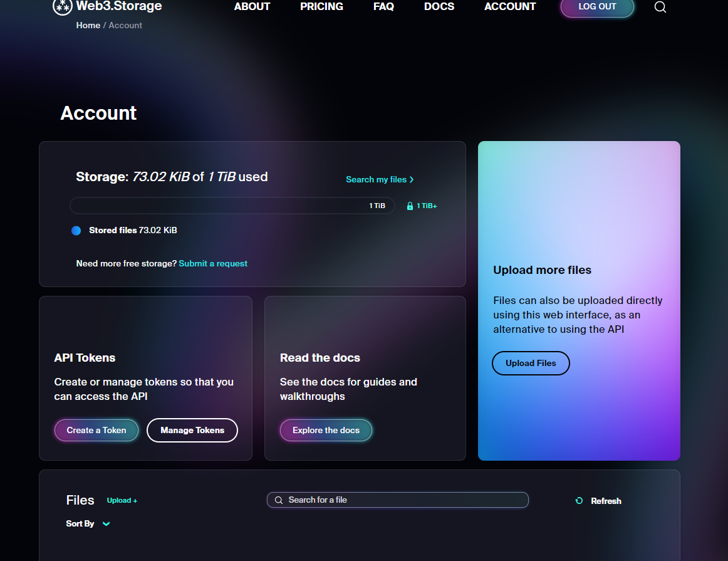728x561 pixels.
Task: Click the Read the docs heading
Action: point(320,357)
